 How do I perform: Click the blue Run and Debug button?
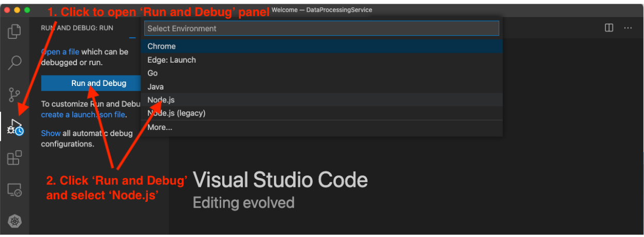pos(91,83)
